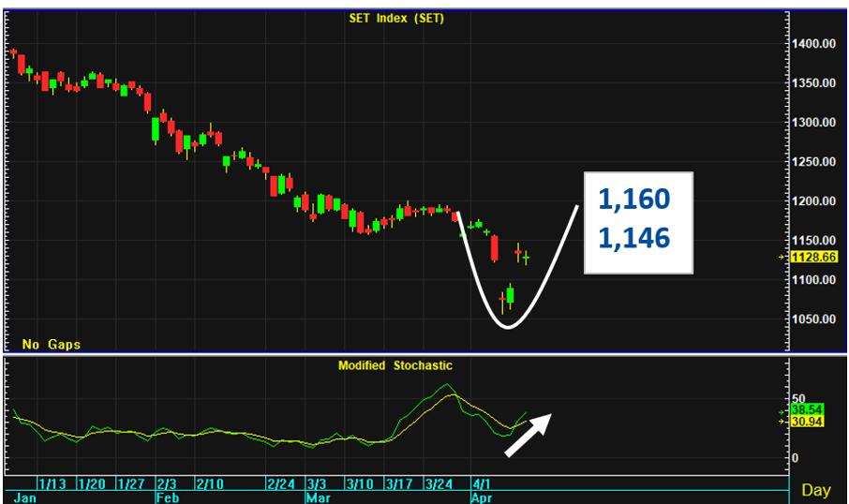Click the 1400.00 price axis label
This screenshot has height=504, width=849.
[x=813, y=44]
